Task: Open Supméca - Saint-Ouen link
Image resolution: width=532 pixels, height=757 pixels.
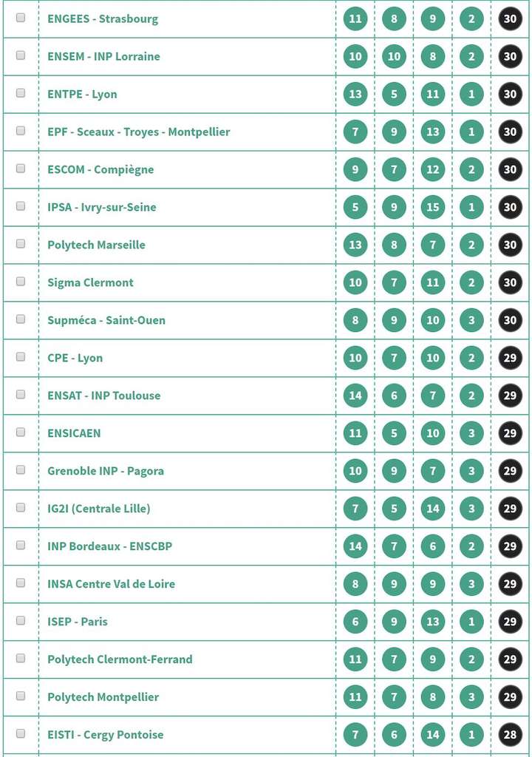Action: coord(106,320)
